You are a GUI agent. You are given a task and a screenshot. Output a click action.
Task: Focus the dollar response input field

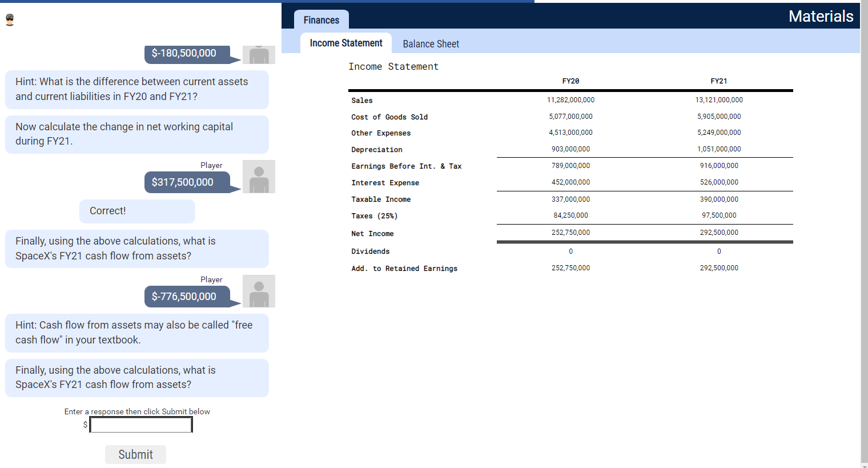[x=141, y=425]
